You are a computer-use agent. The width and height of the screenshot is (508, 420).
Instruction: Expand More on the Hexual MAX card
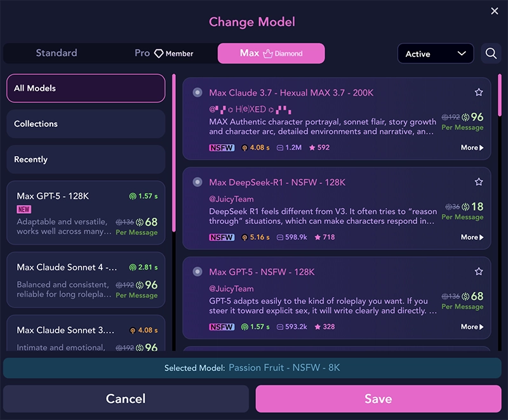coord(472,147)
